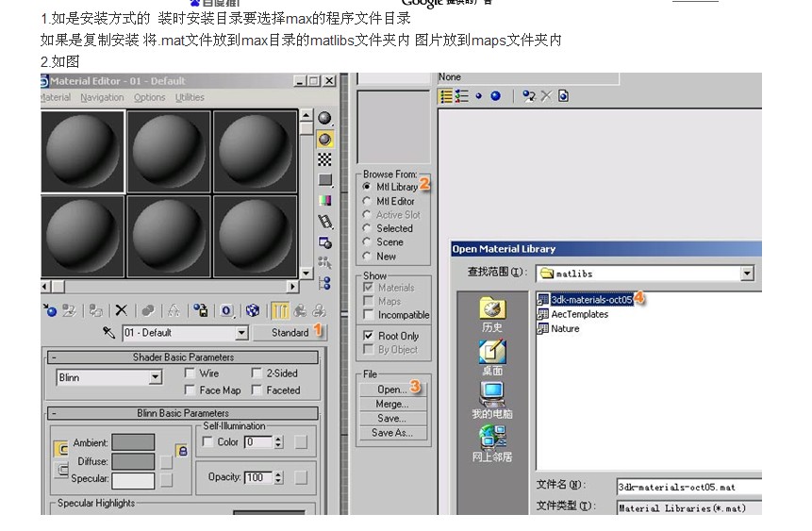The width and height of the screenshot is (812, 531).
Task: Click the Specular color swatch
Action: click(133, 480)
